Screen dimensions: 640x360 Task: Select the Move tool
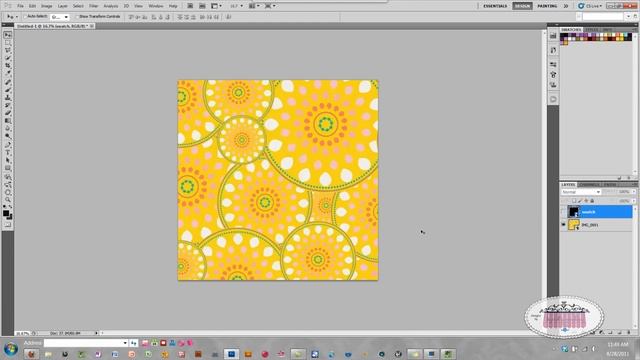tap(8, 35)
